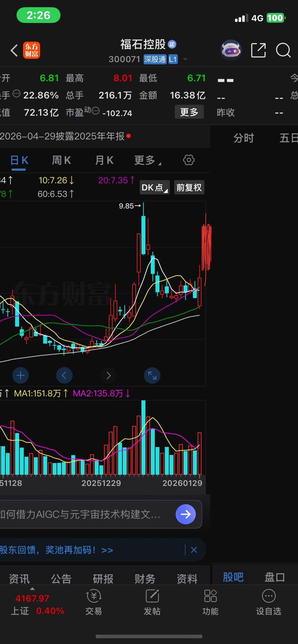
Task: Open the 2025 annual report disclosure notice
Action: [x=66, y=136]
